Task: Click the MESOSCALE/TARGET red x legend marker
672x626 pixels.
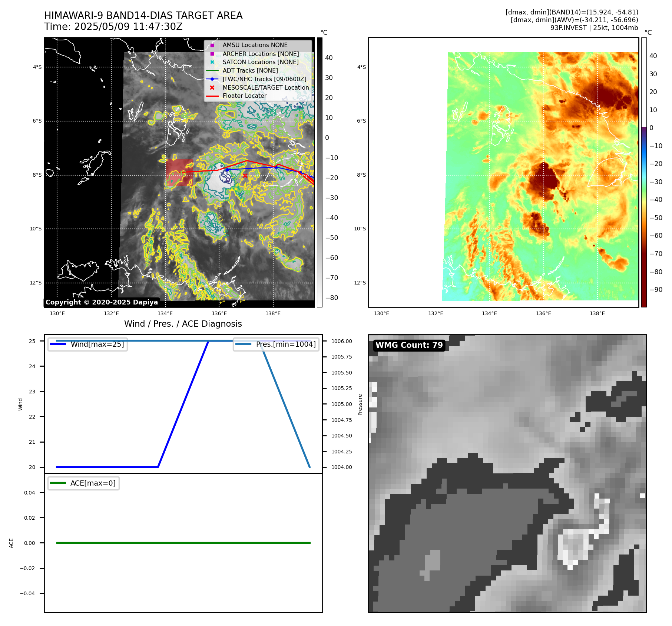Action: tap(212, 87)
